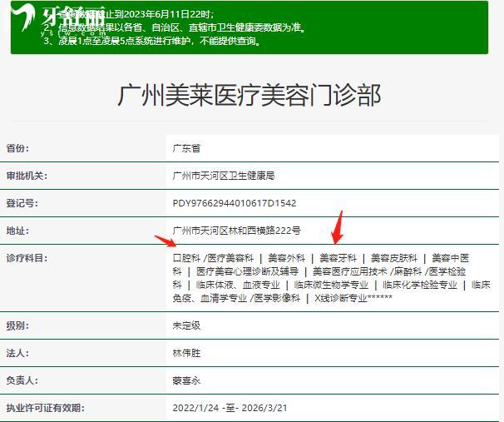This screenshot has width=504, height=422.
Task: Click 医学影像科 text
Action: [x=277, y=298]
